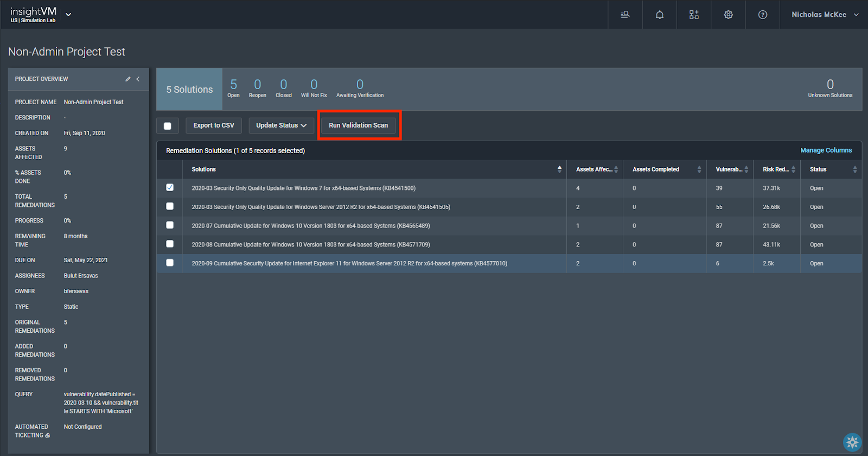
Task: Open the Update Status dropdown
Action: pos(281,125)
